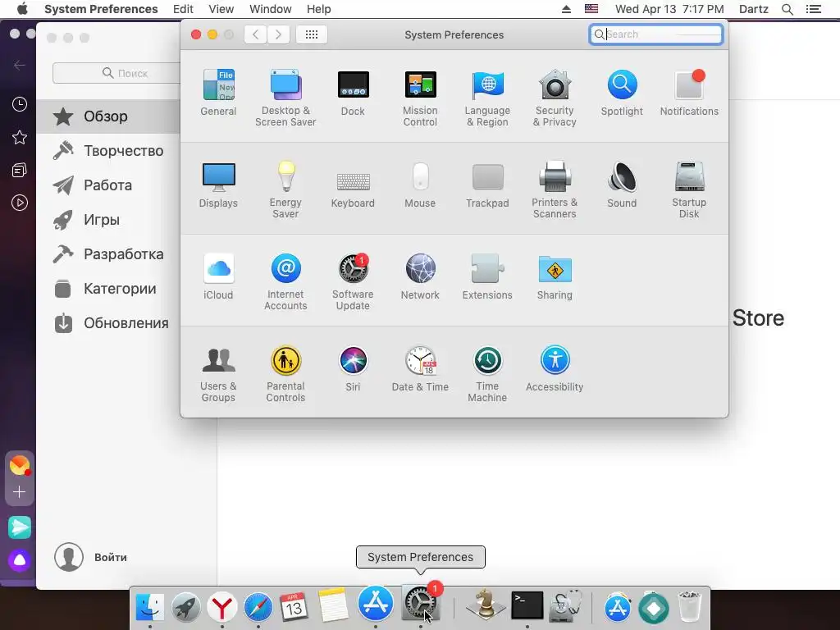840x630 pixels.
Task: Open Printers & Scanners pane
Action: click(555, 190)
